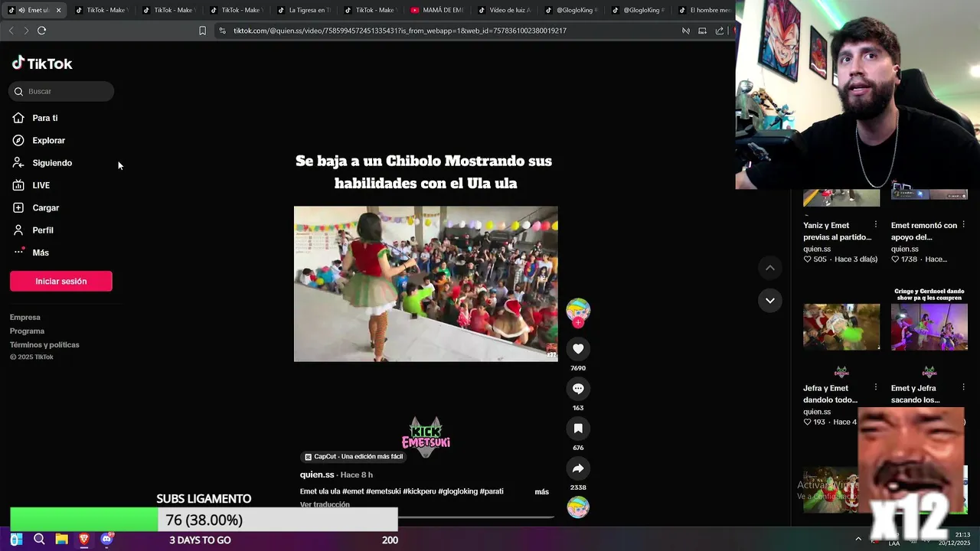This screenshot has height=551, width=980.
Task: Open the Empresa footer link
Action: (25, 317)
